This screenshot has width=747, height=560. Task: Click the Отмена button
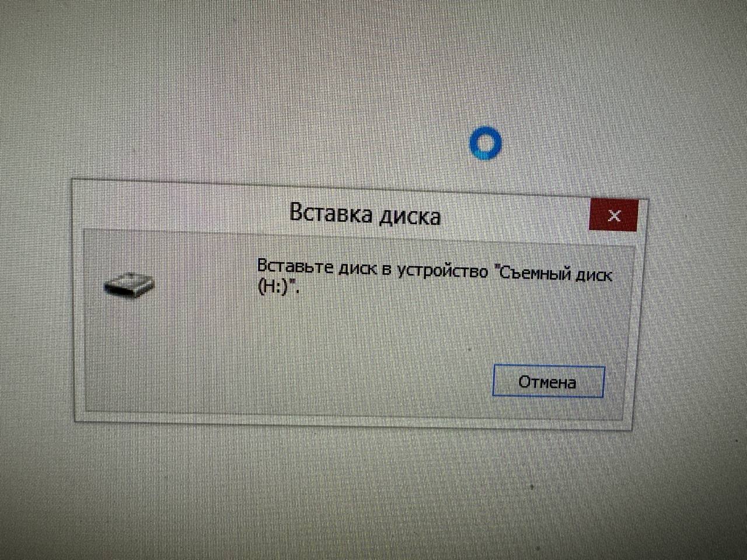point(548,381)
